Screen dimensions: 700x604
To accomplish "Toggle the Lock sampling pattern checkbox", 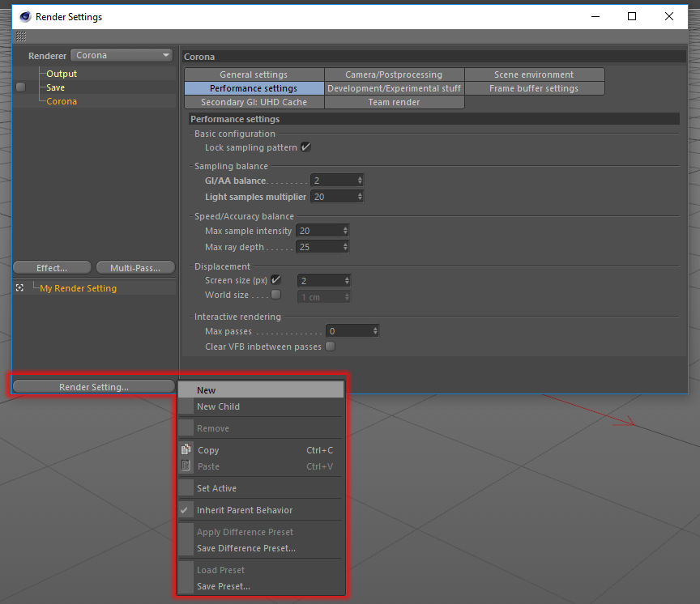I will (x=305, y=147).
